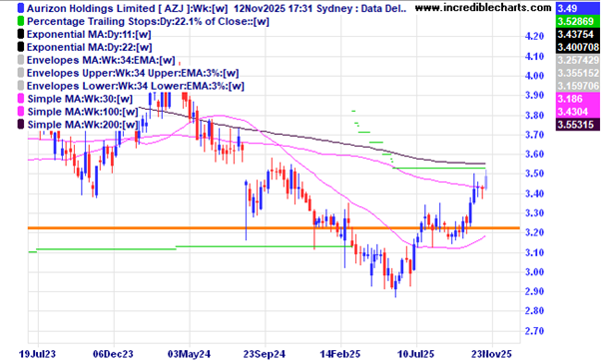Viewport: 601px width, 364px height.
Task: Select the Envelopes MA:Wk:34:EMA legend label
Action: coord(101,60)
